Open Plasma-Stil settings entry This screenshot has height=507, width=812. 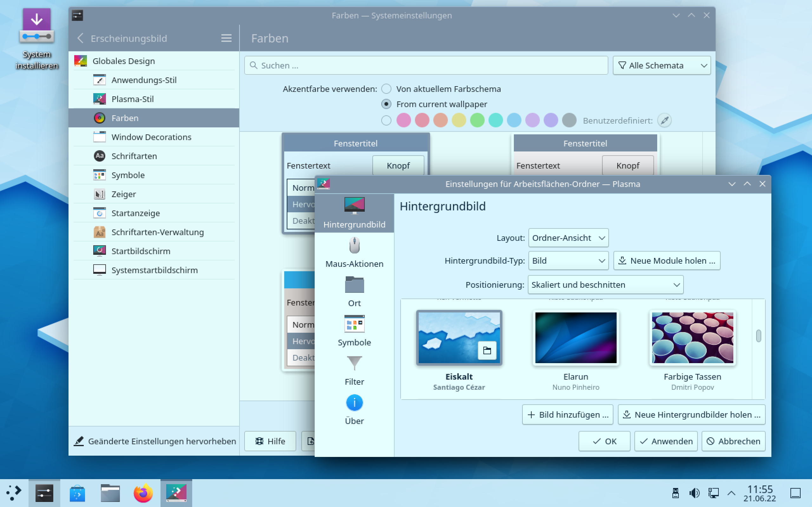pyautogui.click(x=132, y=99)
